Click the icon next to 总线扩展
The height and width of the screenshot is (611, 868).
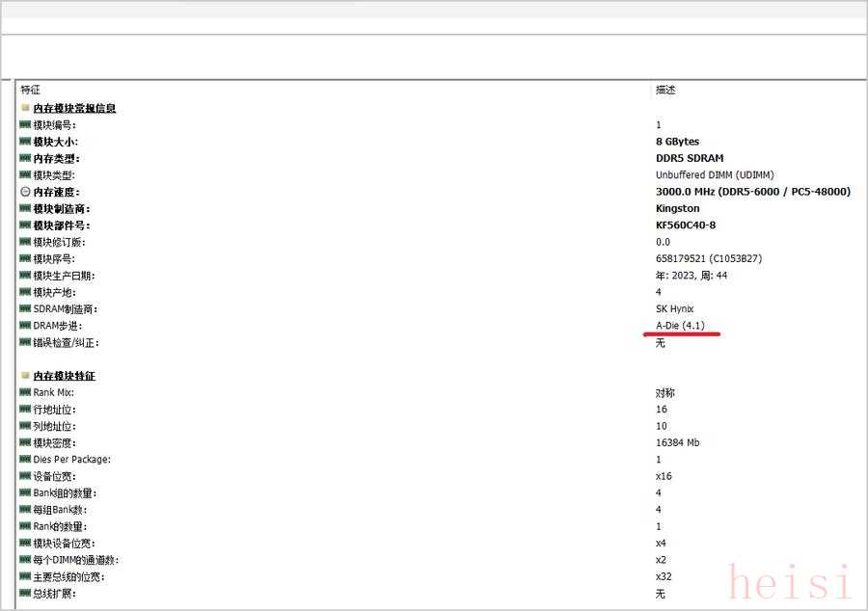[x=25, y=593]
